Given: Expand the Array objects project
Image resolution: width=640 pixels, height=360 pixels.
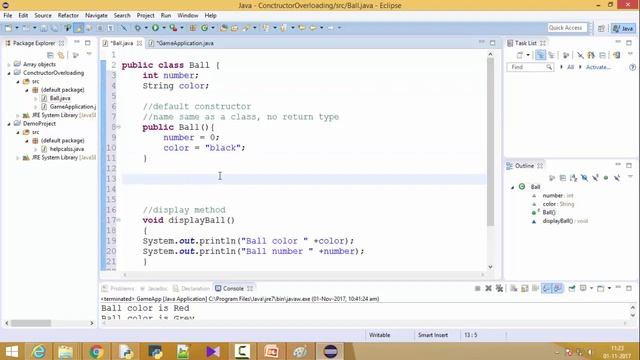Looking at the screenshot, I should 9,64.
